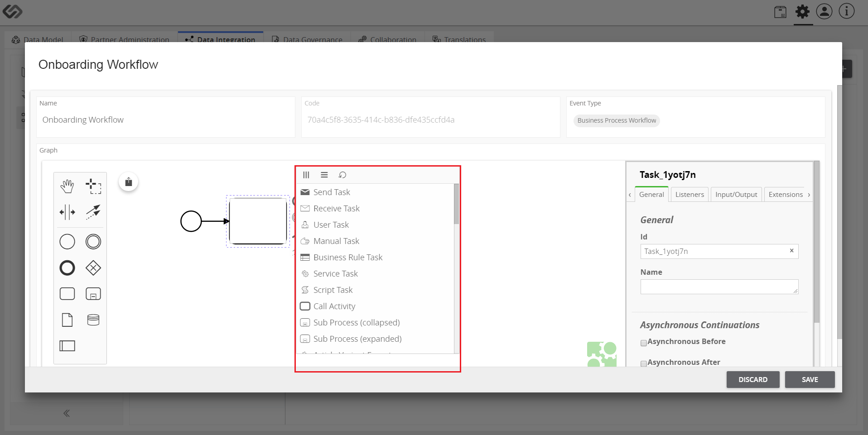Open the Extensions properties tab
868x435 pixels.
(x=786, y=194)
